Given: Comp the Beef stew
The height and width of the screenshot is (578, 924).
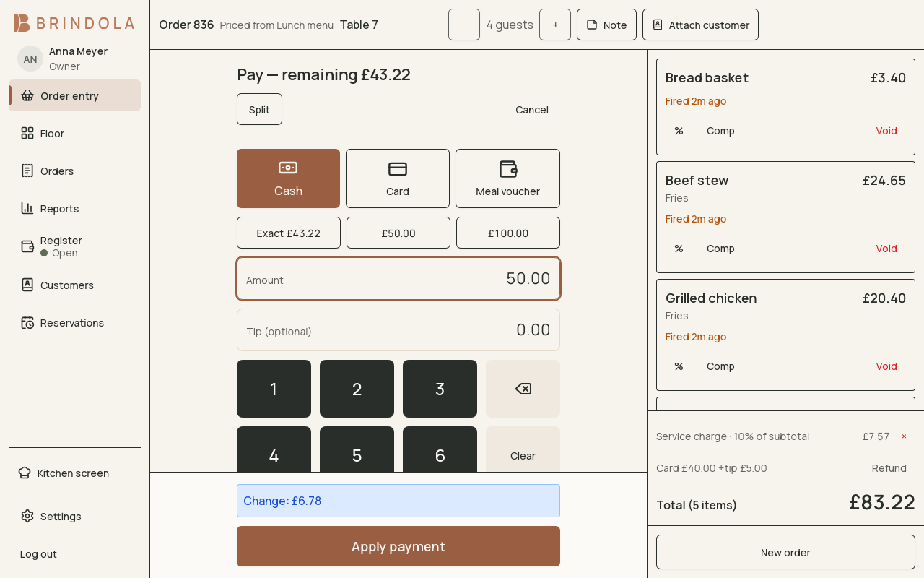Looking at the screenshot, I should [x=720, y=249].
